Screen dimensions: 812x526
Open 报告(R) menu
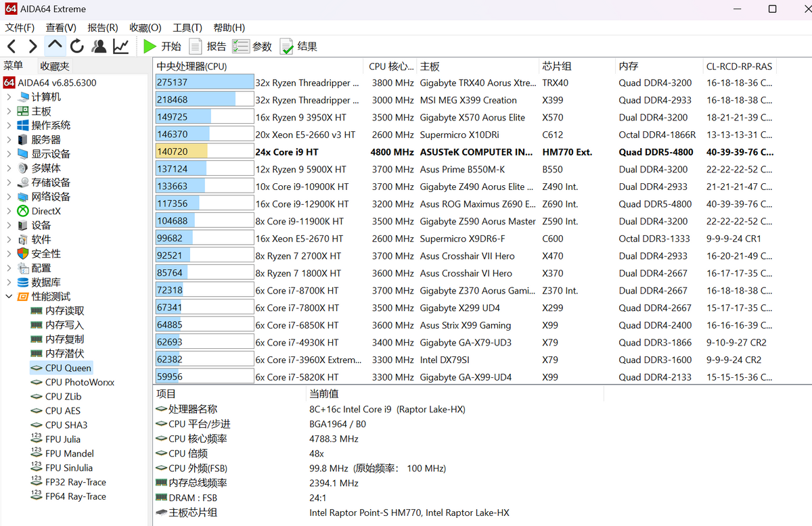(103, 28)
